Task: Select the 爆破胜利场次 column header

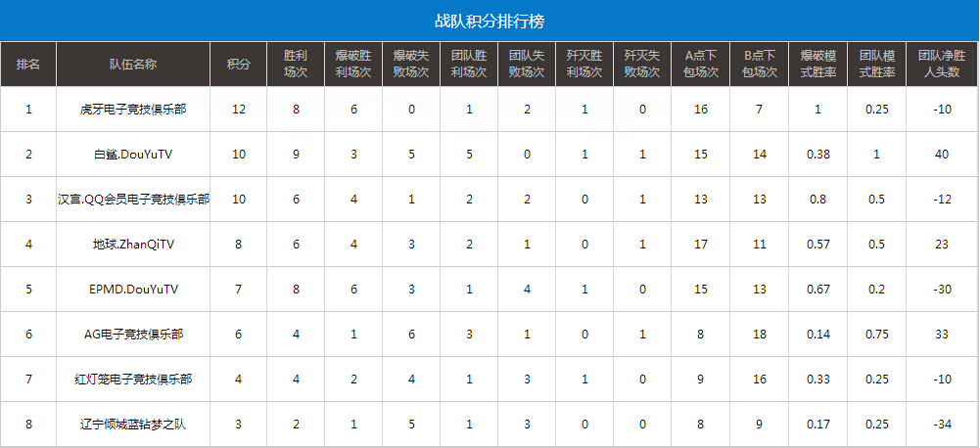Action: point(353,64)
